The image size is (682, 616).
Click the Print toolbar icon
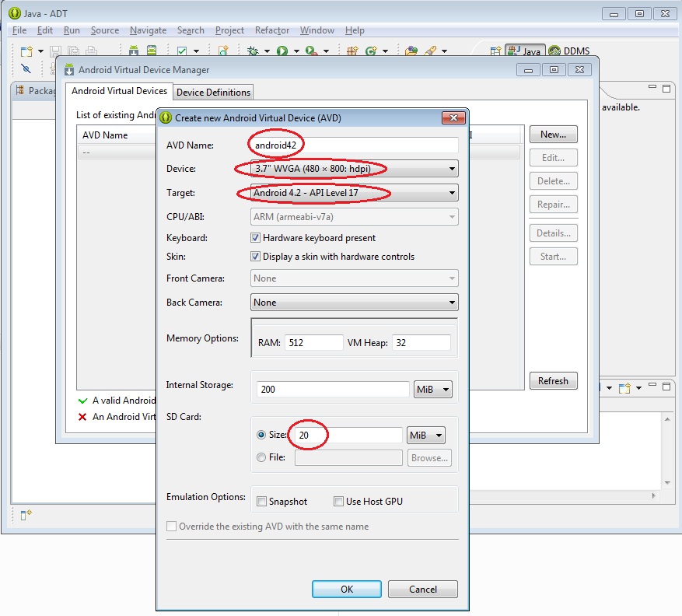91,51
